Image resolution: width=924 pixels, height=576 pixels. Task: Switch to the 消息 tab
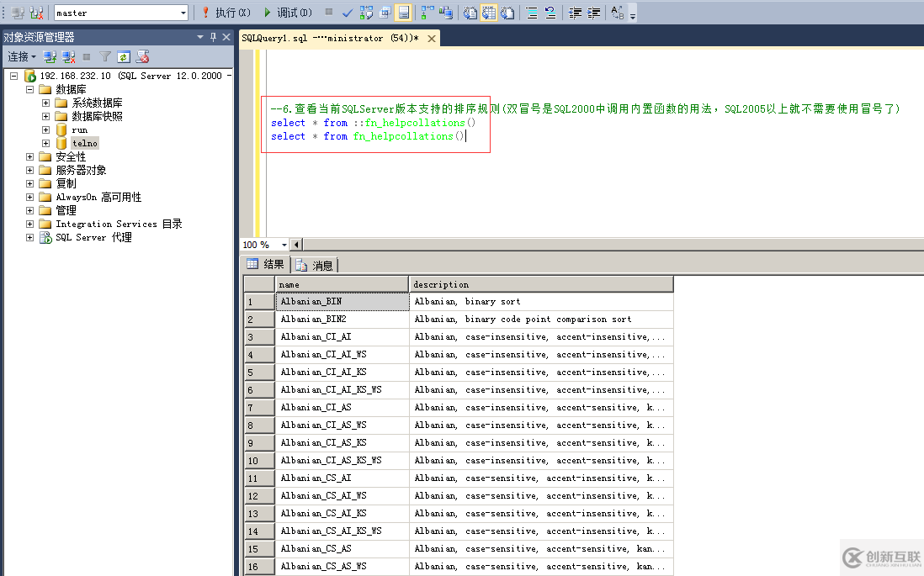315,266
